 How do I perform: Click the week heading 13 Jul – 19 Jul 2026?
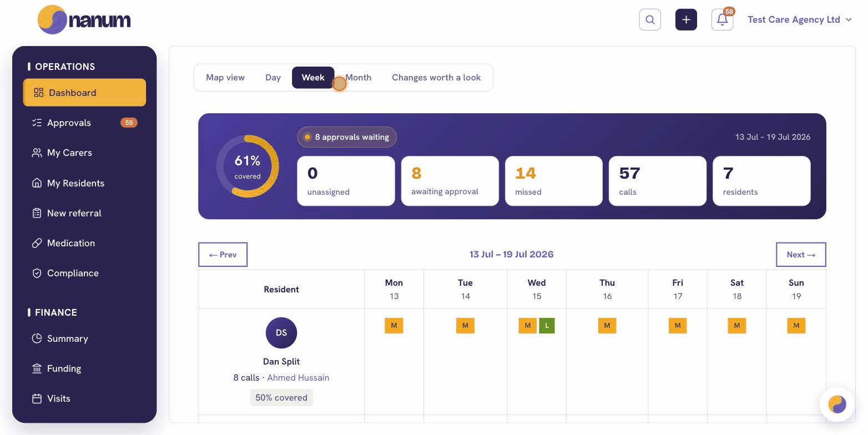[x=512, y=254]
